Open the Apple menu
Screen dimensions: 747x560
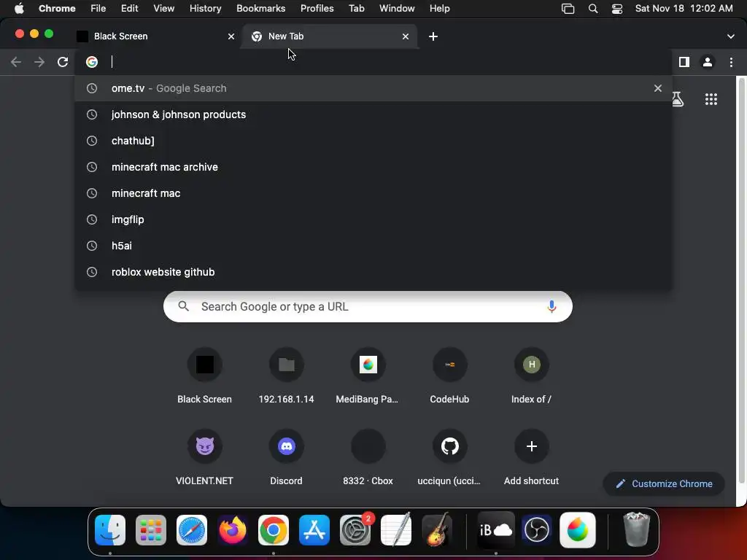[19, 8]
